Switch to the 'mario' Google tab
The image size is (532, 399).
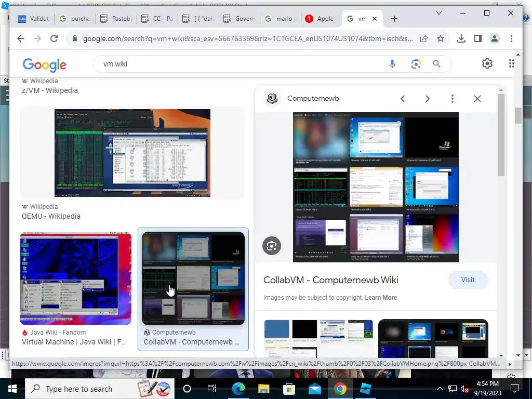point(281,19)
